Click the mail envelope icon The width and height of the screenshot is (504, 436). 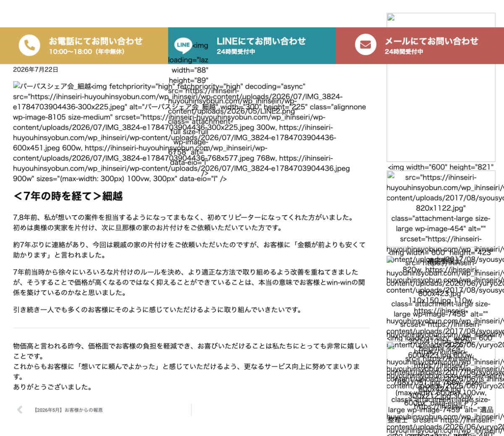point(365,45)
